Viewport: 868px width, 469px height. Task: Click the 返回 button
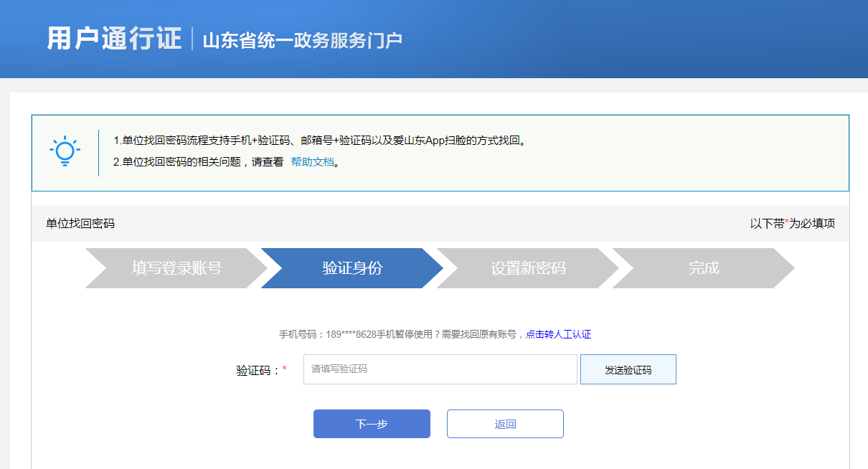[505, 424]
